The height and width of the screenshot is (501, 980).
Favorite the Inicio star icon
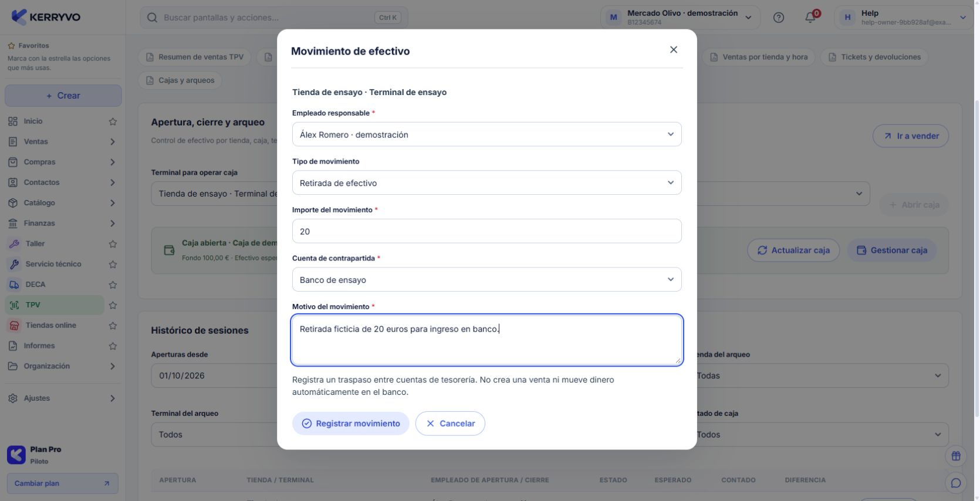click(x=113, y=121)
